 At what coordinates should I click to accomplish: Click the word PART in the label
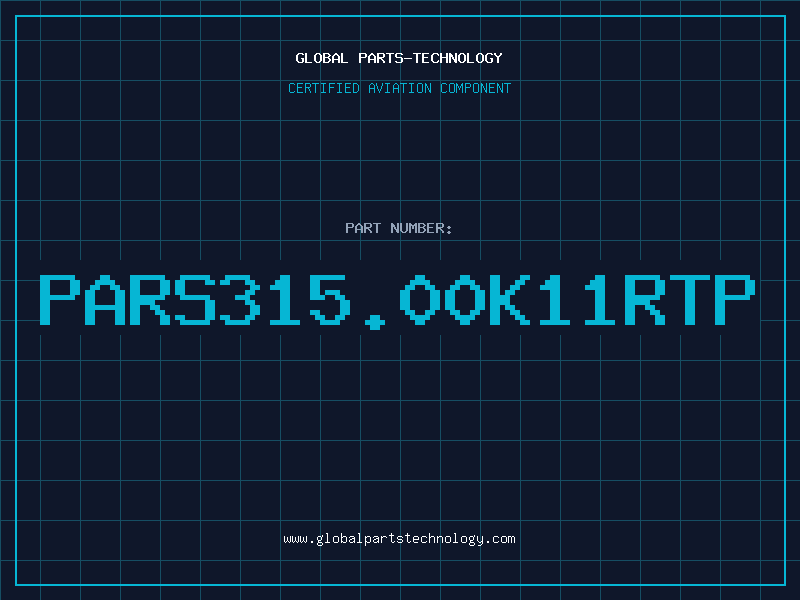point(363,228)
